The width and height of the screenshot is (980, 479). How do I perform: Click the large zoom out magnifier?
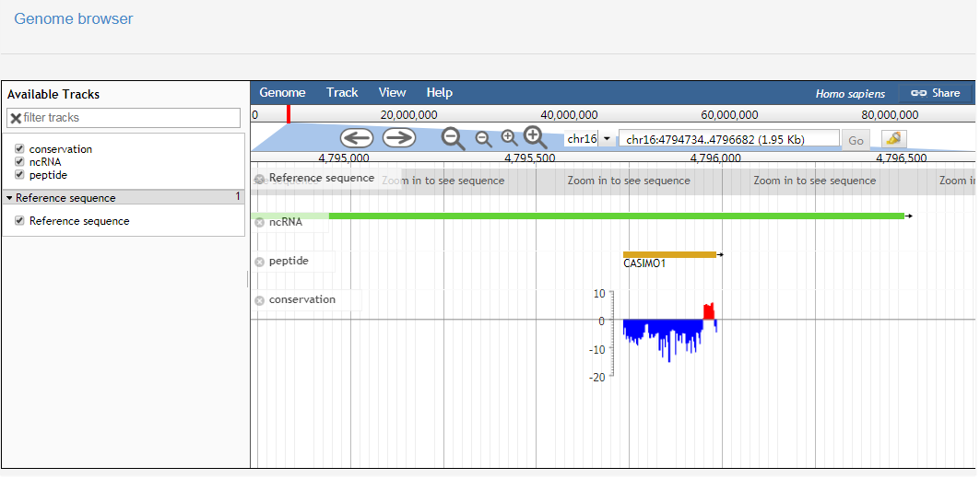[453, 139]
